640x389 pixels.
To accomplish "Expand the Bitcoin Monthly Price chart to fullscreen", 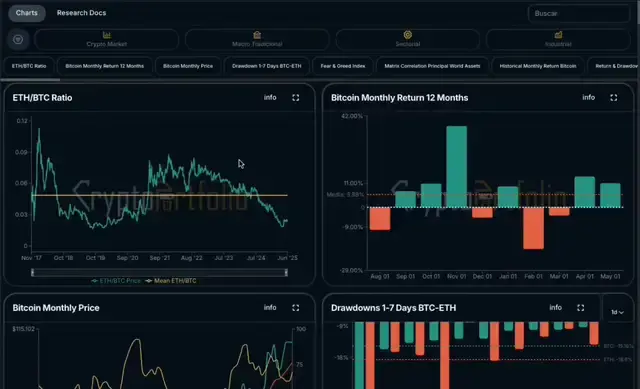I will coord(296,308).
